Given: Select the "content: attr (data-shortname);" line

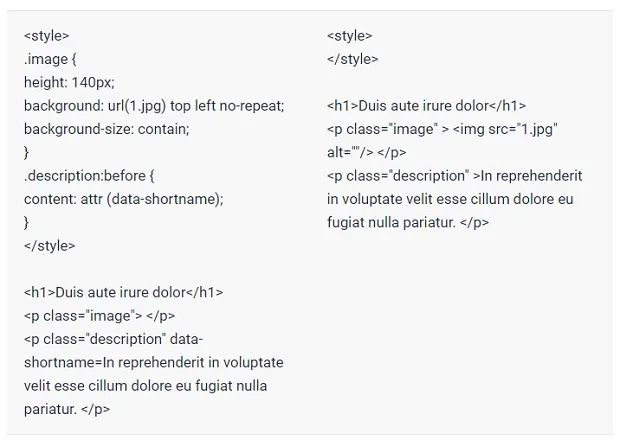Looking at the screenshot, I should point(124,199).
